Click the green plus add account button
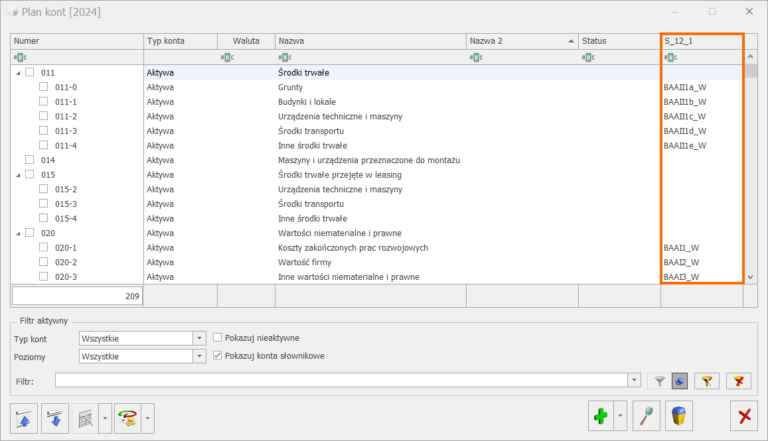 pyautogui.click(x=600, y=415)
